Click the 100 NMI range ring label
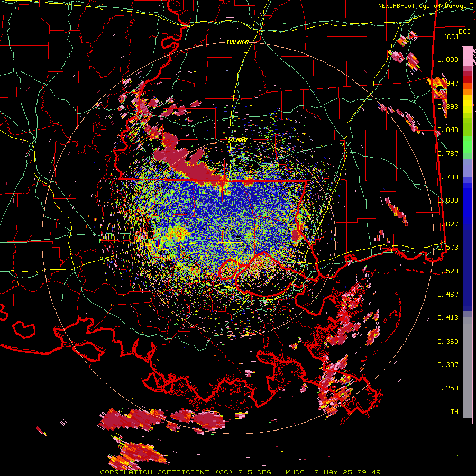The width and height of the screenshot is (476, 476). [237, 42]
